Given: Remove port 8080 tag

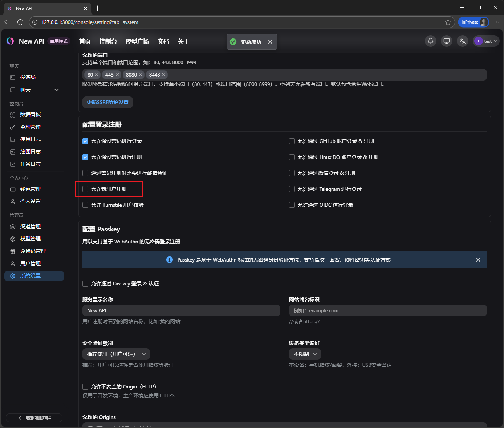Looking at the screenshot, I should 141,75.
